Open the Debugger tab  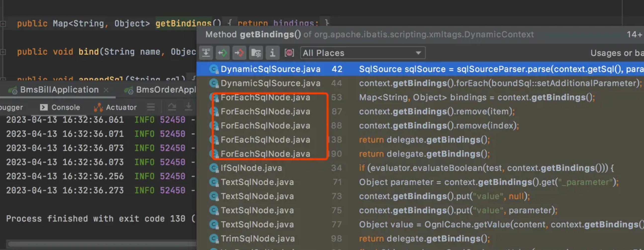11,107
